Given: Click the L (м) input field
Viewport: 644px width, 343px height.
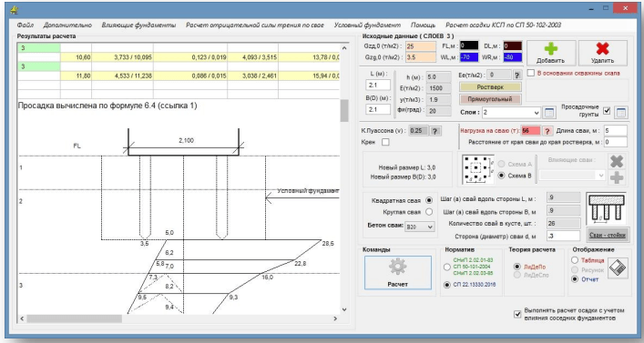Looking at the screenshot, I should 378,85.
